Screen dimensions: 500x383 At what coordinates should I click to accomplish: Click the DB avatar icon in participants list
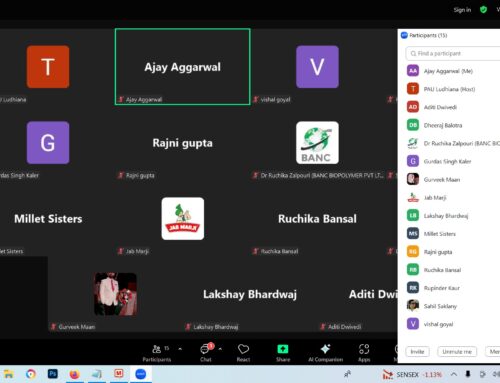[413, 125]
